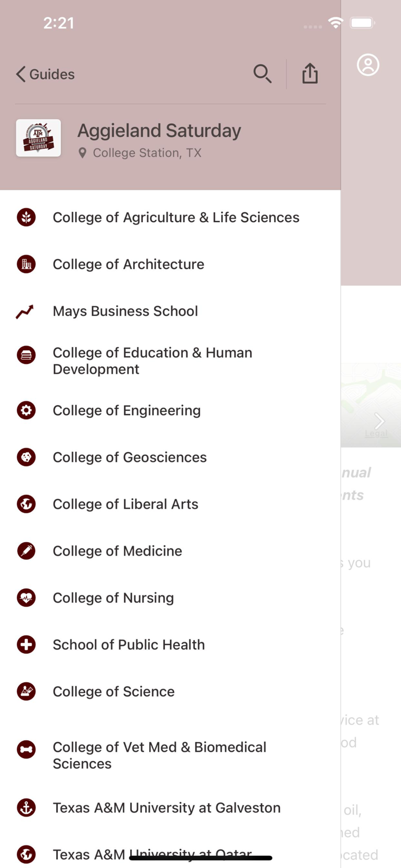Expand the map panel using the right chevron
The width and height of the screenshot is (401, 868).
tap(379, 421)
